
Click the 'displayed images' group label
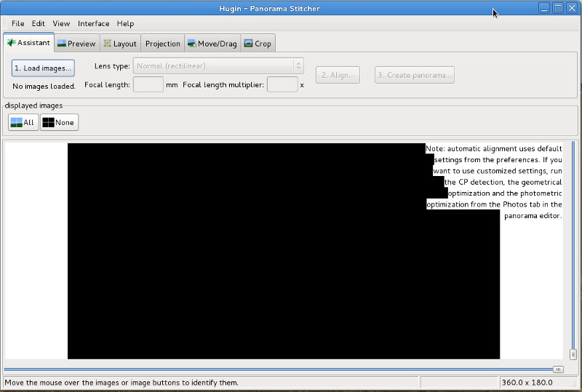[33, 105]
